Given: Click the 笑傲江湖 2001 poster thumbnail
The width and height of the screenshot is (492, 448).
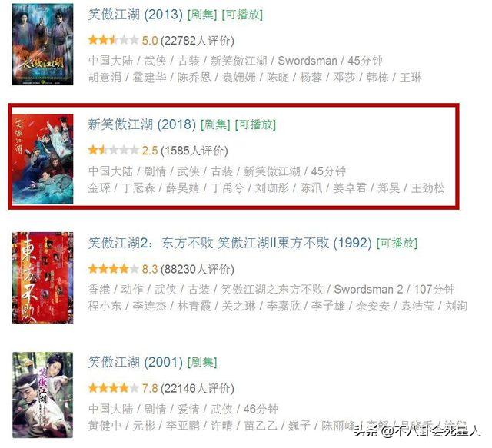Looking at the screenshot, I should [43, 395].
